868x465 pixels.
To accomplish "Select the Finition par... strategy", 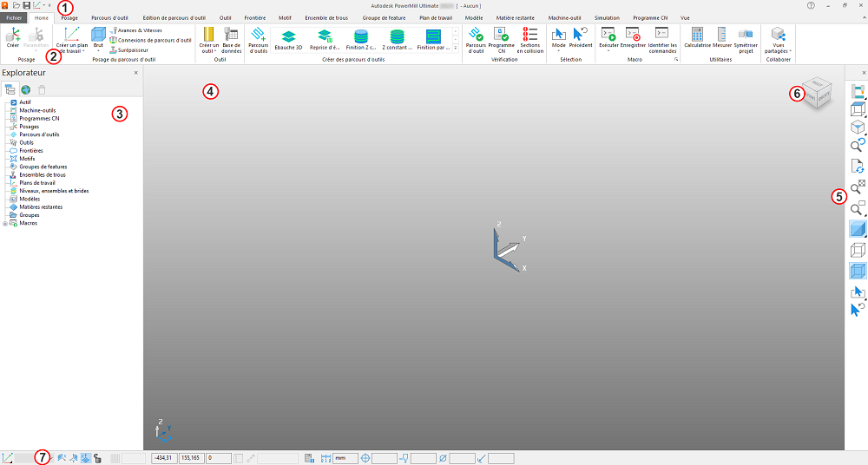I will point(433,40).
